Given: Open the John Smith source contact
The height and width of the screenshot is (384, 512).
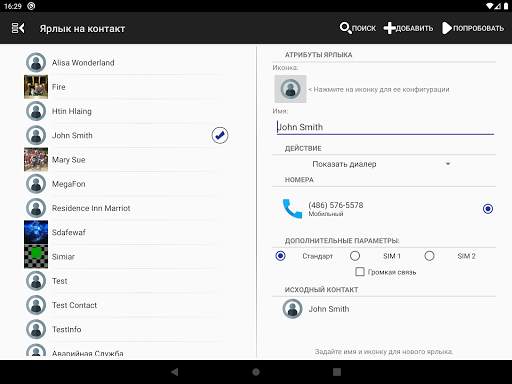Looking at the screenshot, I should (x=384, y=309).
